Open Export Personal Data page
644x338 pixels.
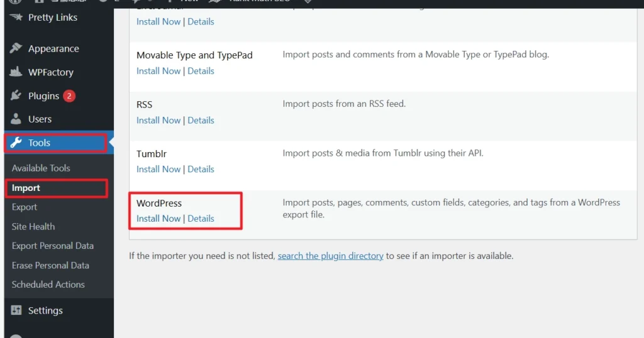pyautogui.click(x=53, y=246)
